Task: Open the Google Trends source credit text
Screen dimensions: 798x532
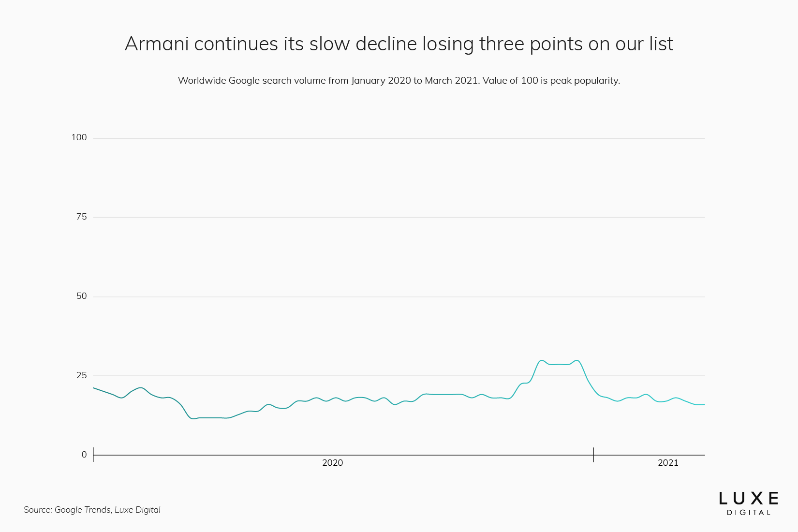Action: (92, 510)
